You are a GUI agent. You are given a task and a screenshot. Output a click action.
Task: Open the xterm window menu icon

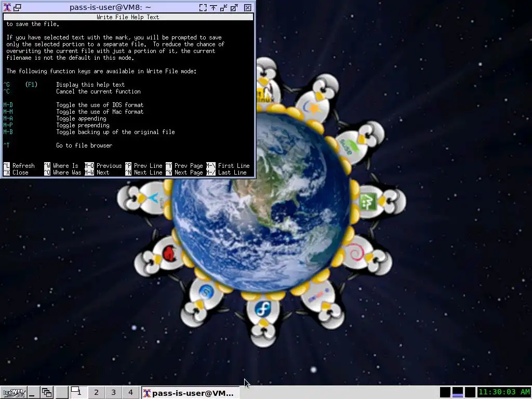pos(7,7)
